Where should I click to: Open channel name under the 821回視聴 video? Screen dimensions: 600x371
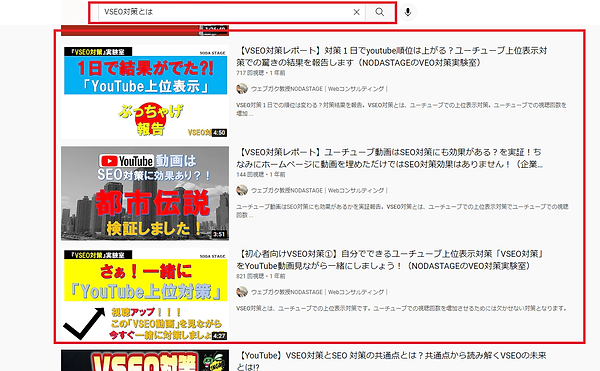(x=320, y=292)
